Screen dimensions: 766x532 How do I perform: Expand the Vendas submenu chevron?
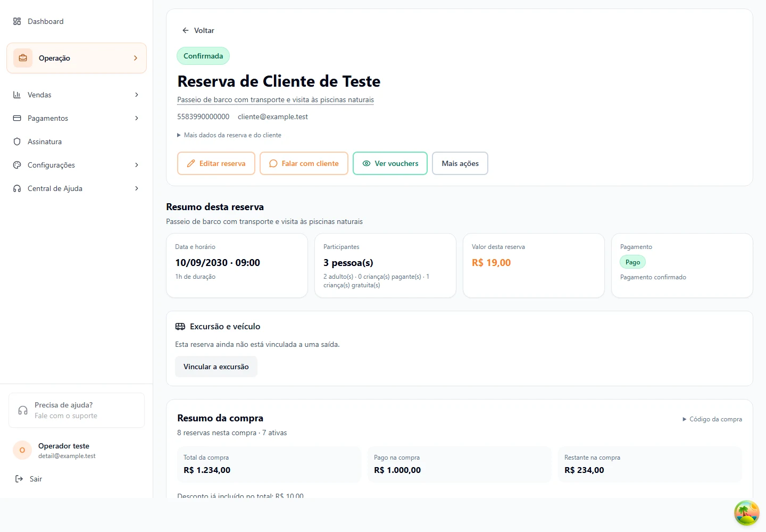137,95
